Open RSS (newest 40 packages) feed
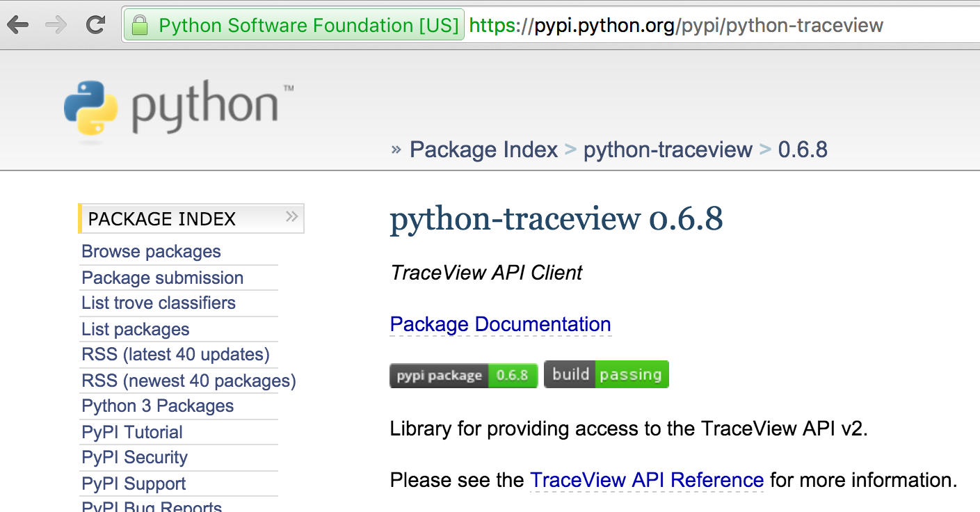 point(188,381)
